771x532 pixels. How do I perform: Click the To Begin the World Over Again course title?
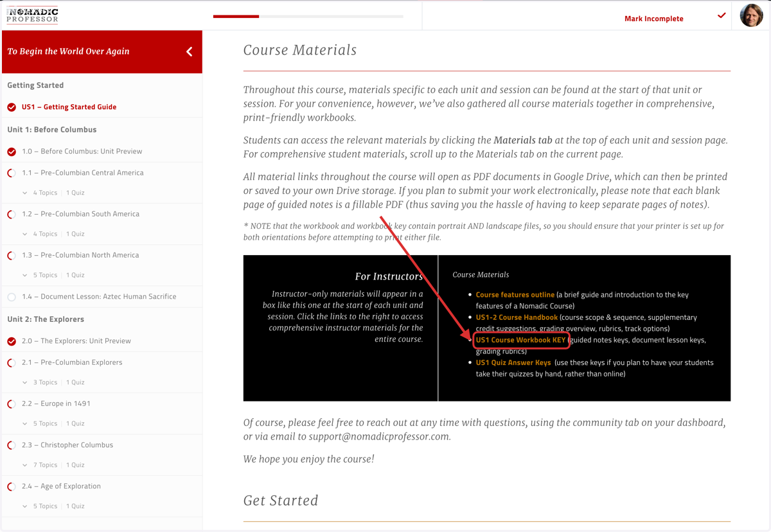68,51
